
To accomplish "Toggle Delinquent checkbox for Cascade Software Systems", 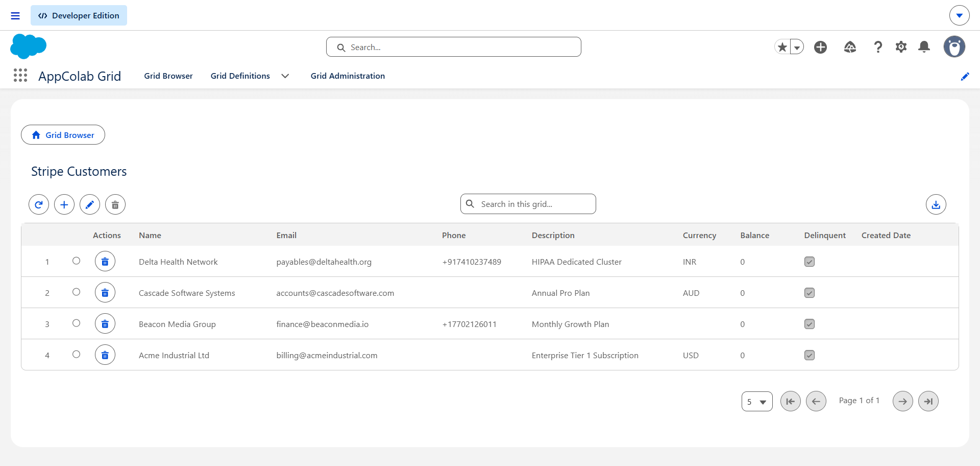I will pyautogui.click(x=810, y=293).
